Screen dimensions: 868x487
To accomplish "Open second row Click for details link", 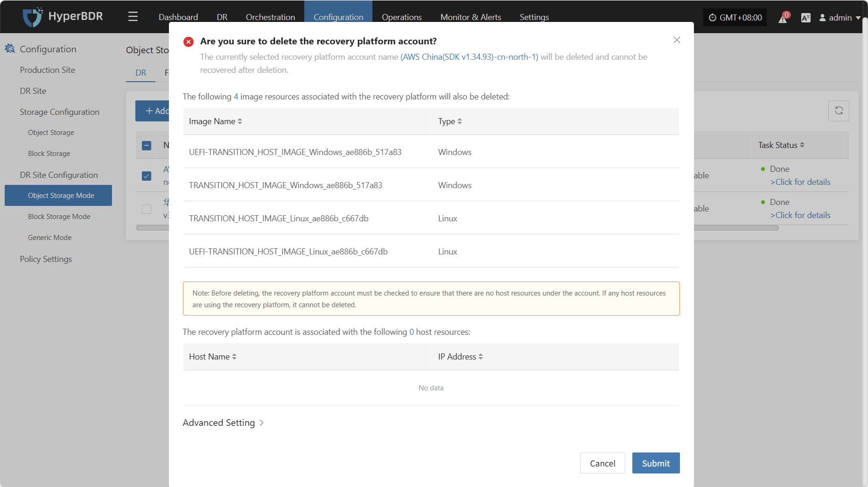I will [x=800, y=215].
